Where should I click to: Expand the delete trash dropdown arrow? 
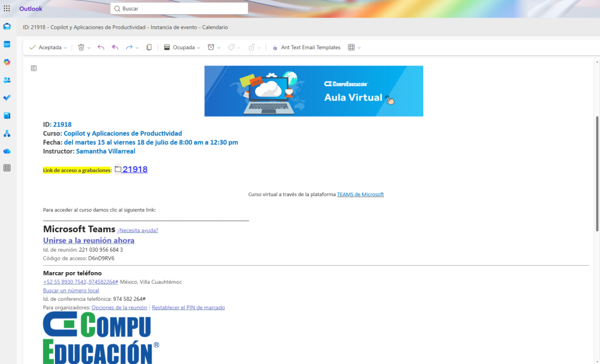tap(89, 48)
